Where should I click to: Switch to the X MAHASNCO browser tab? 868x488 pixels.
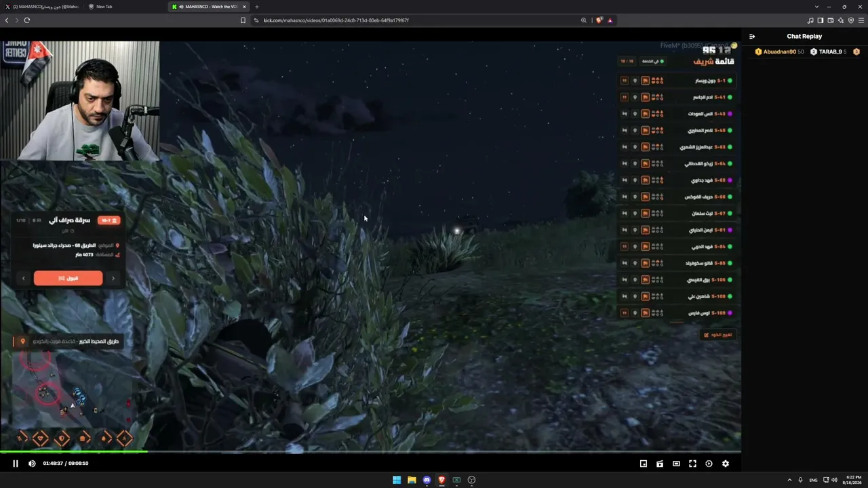(42, 7)
